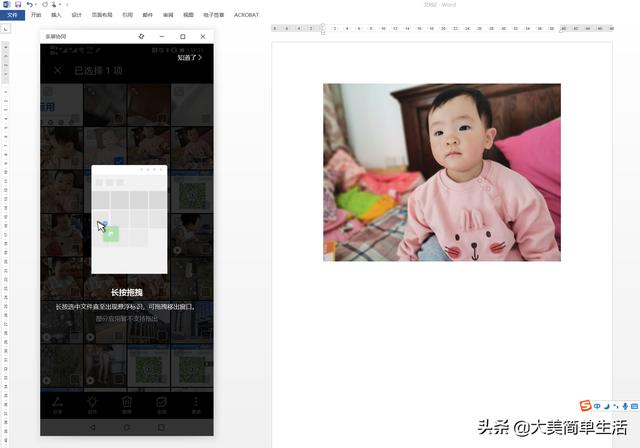Click the 多屏协同 window title text

(x=56, y=36)
